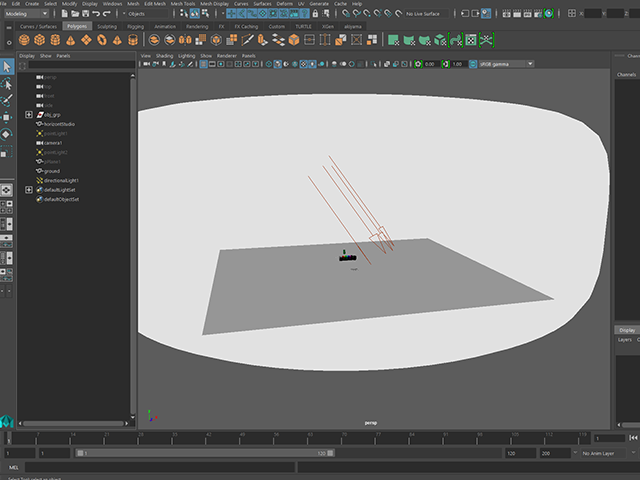Click the save scene icon
Screen dimensions: 640x480
[x=86, y=13]
